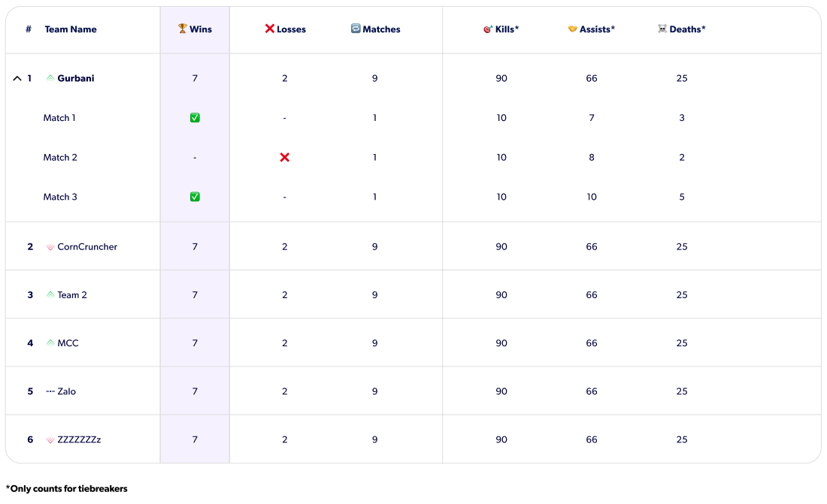Image resolution: width=827 pixels, height=504 pixels.
Task: Click the target icon beside Kills
Action: click(x=487, y=29)
